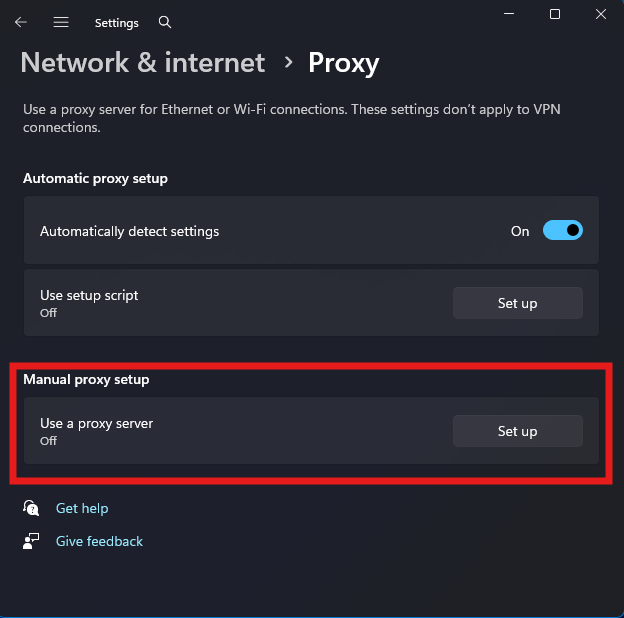
Task: Go back using the back arrow
Action: point(21,22)
